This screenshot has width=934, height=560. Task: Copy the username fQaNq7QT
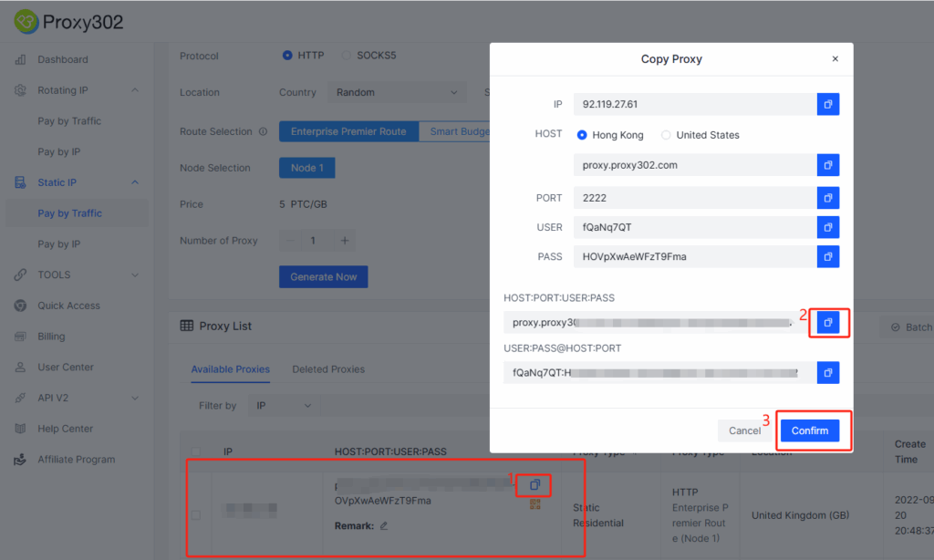pos(828,227)
